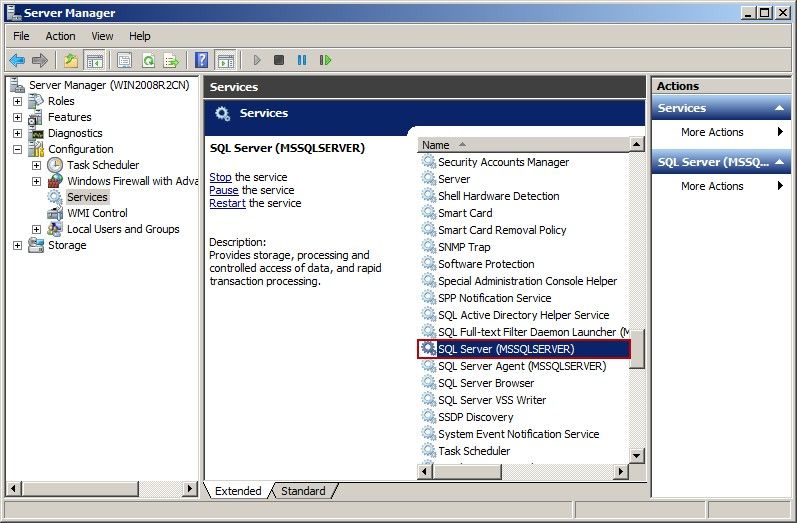Click the Refresh toolbar icon

click(148, 60)
